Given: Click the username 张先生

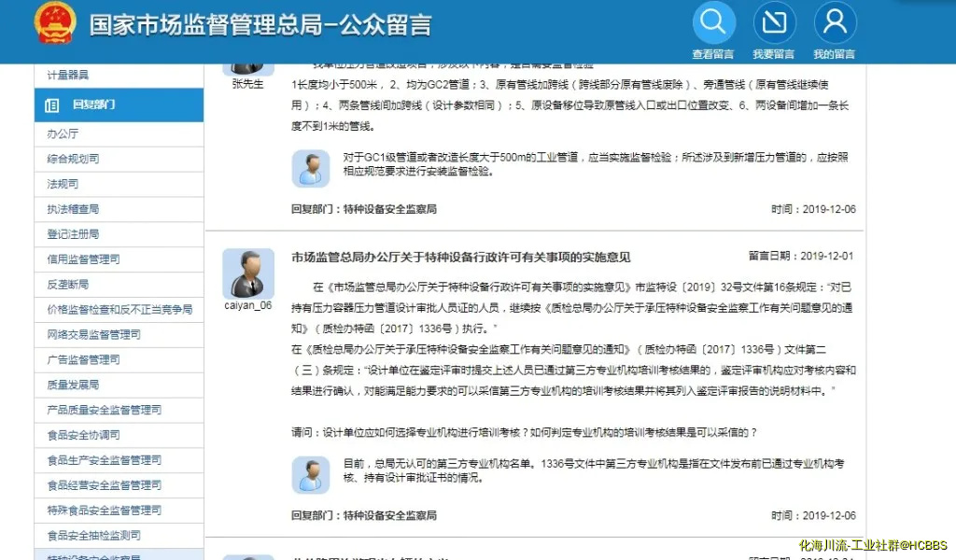Looking at the screenshot, I should 248,84.
